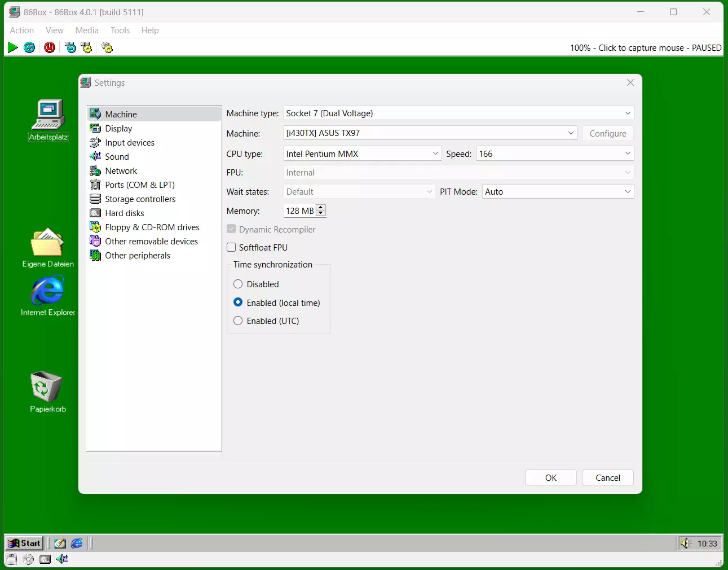The image size is (728, 570).
Task: Open Floppy & CD-ROM drives category
Action: [x=154, y=227]
